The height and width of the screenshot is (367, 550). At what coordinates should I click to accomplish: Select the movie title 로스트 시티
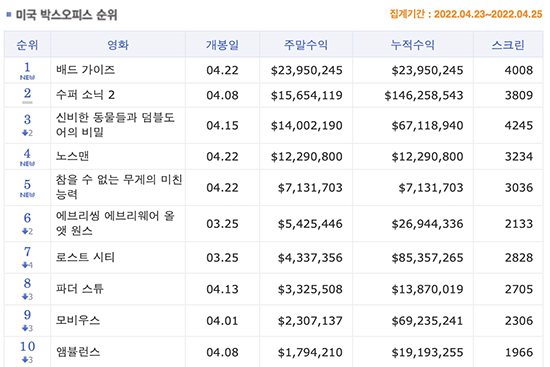click(x=86, y=257)
